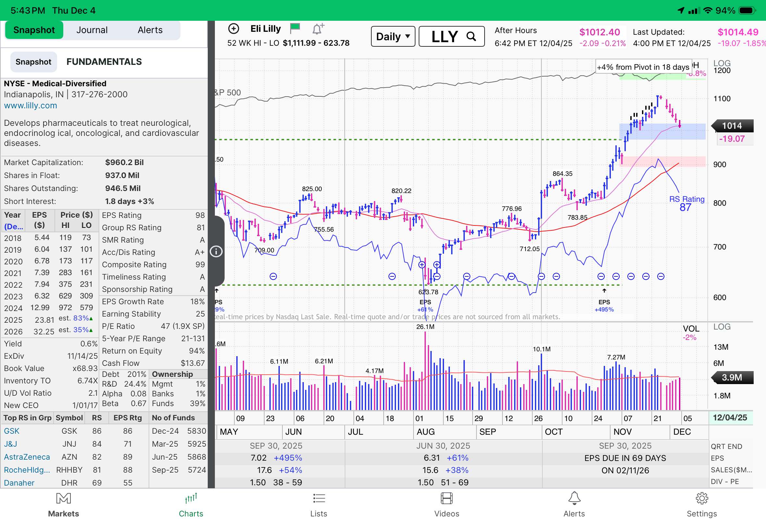This screenshot has height=532, width=766.
Task: Select the Snapshot sub-tab
Action: pyautogui.click(x=33, y=62)
